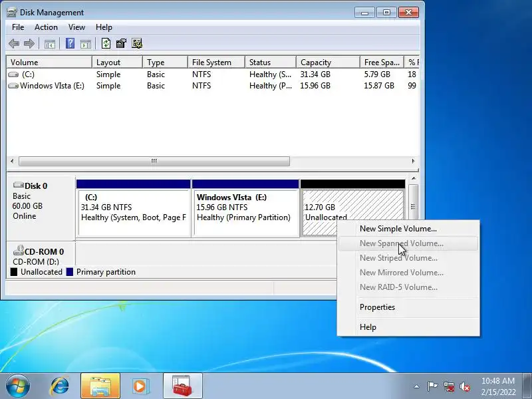Select Help in the context menu
This screenshot has width=532, height=399.
pos(408,327)
